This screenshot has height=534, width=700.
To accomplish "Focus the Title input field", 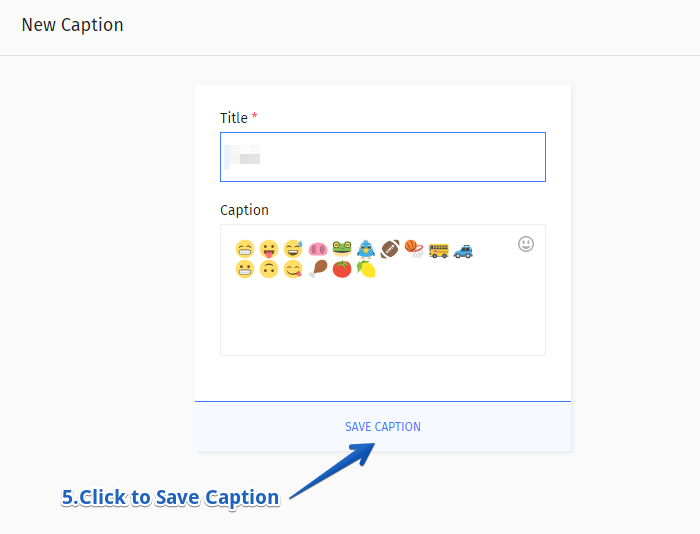I will (x=383, y=157).
